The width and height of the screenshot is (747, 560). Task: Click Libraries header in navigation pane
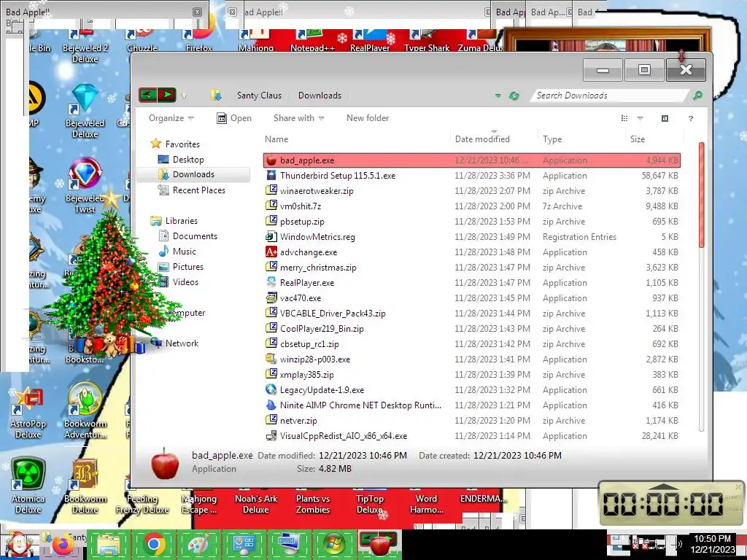(x=174, y=220)
